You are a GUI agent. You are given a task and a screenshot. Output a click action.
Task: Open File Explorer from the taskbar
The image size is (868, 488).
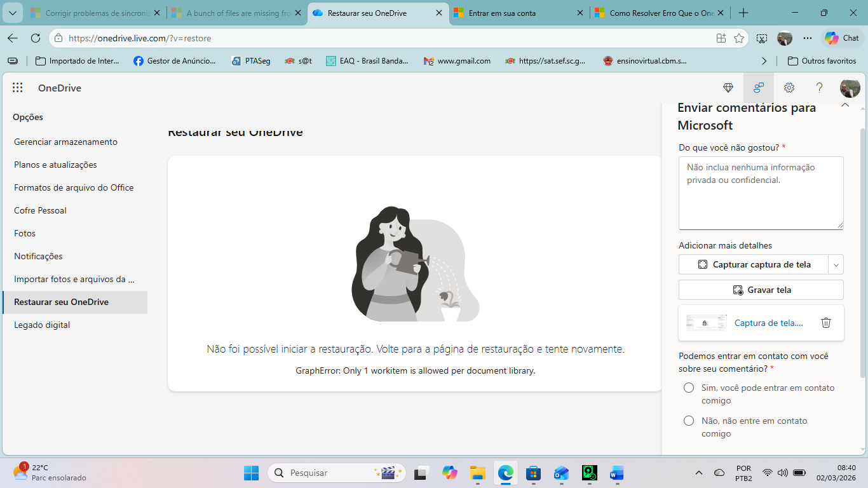(477, 473)
